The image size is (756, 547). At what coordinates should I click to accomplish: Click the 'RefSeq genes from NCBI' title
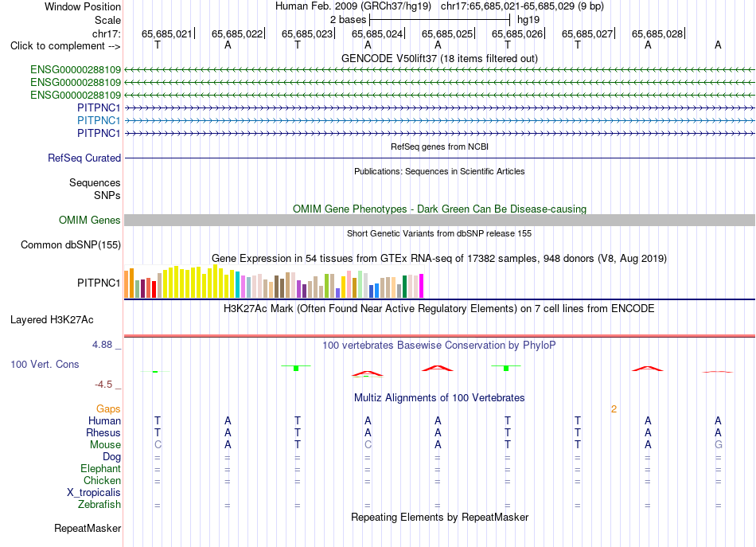pos(439,147)
